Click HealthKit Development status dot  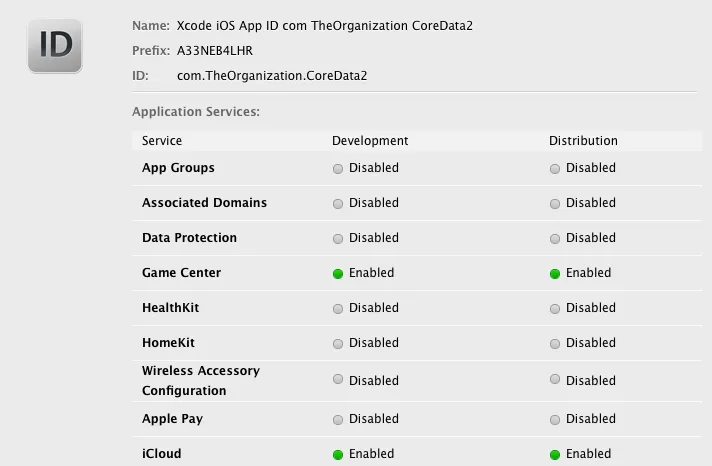[x=338, y=309]
